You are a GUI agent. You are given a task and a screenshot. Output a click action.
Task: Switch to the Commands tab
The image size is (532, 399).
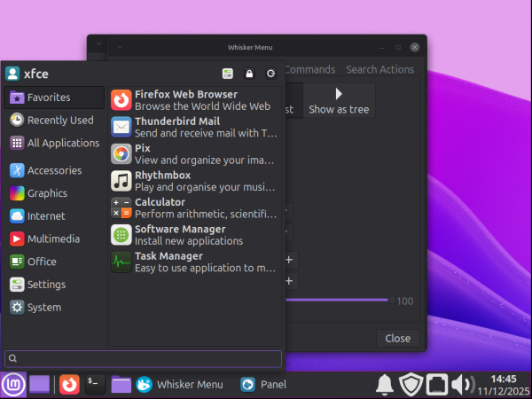point(309,69)
